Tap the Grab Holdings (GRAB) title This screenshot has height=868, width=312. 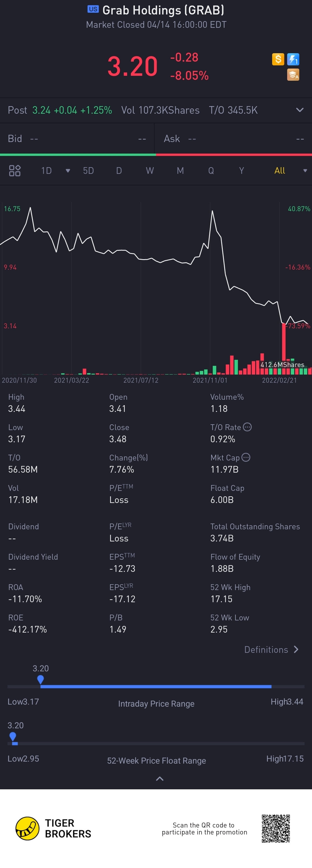[163, 10]
